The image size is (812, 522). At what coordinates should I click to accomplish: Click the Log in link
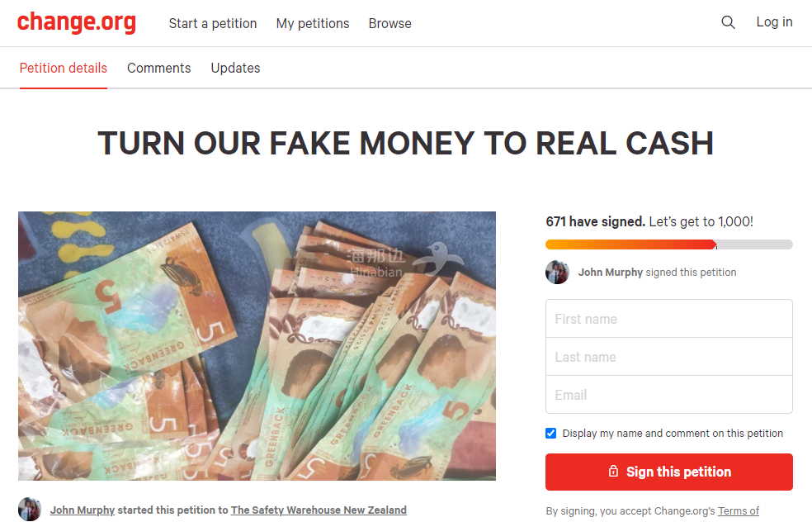(x=774, y=22)
